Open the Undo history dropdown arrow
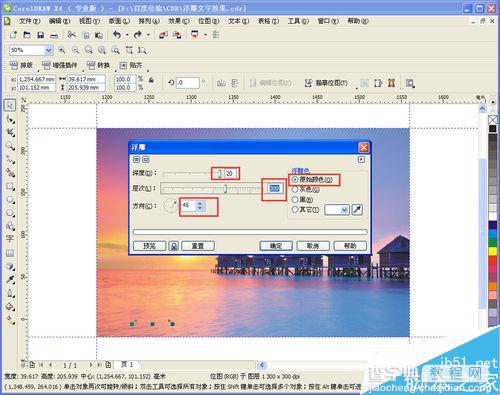The width and height of the screenshot is (500, 395). point(127,35)
